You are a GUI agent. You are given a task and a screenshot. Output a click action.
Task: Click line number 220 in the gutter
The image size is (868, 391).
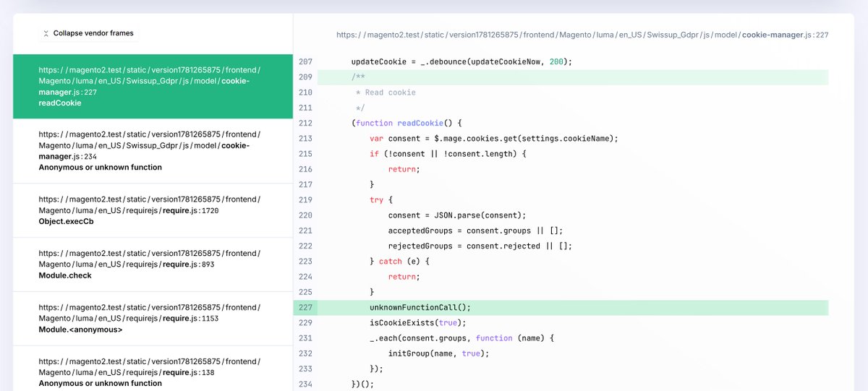pos(305,215)
